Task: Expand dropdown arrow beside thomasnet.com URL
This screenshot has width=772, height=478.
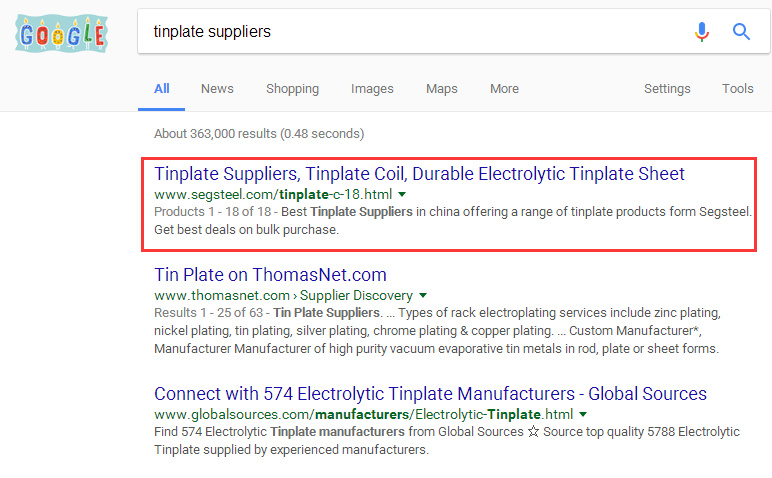Action: point(423,296)
